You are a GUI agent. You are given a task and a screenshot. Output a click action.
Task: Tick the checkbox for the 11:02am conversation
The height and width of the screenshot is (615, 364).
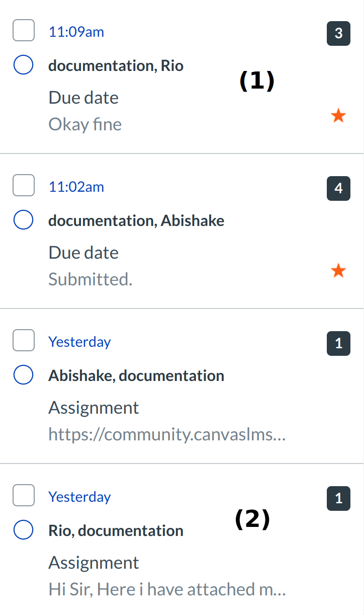(x=24, y=186)
